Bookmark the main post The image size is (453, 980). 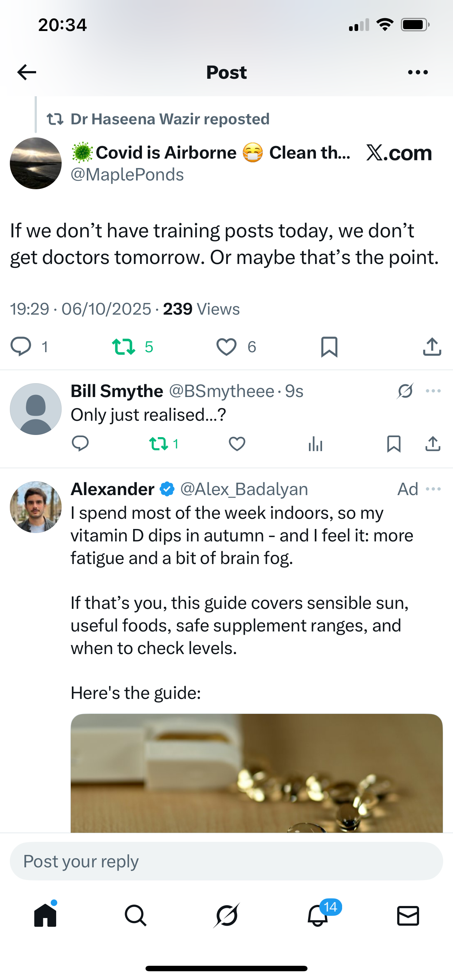pos(329,347)
